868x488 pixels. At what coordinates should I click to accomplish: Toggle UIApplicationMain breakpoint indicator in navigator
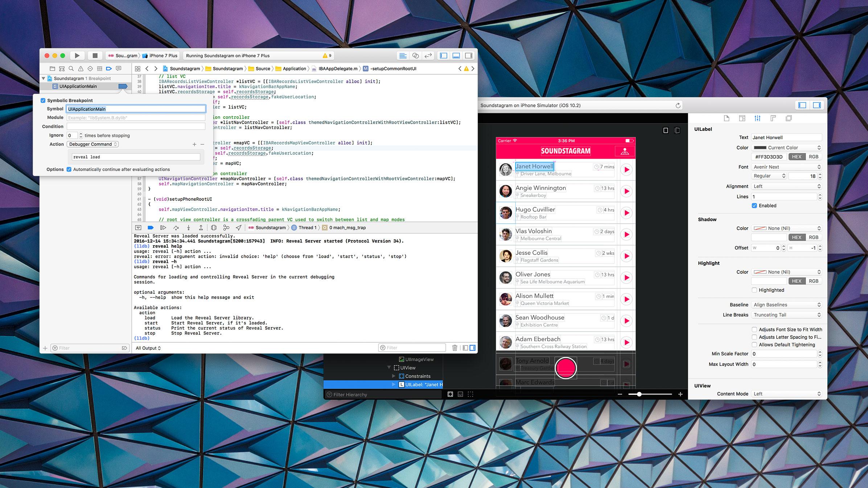123,86
